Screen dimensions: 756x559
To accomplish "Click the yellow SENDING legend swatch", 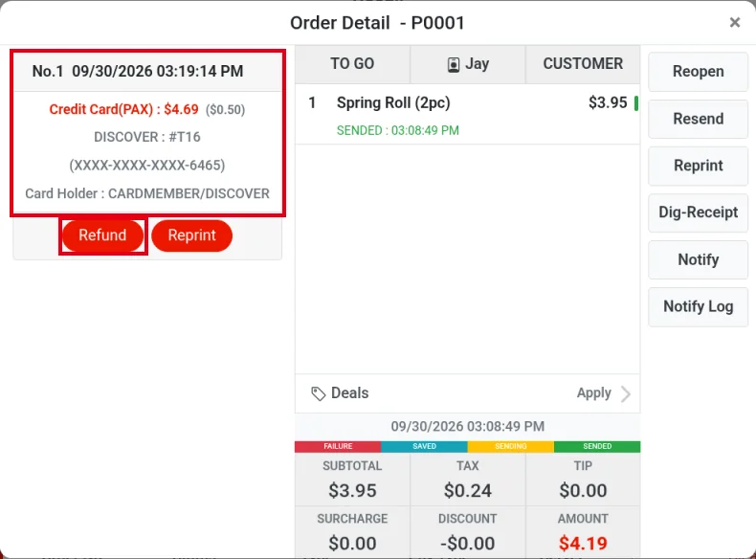I will [x=511, y=446].
